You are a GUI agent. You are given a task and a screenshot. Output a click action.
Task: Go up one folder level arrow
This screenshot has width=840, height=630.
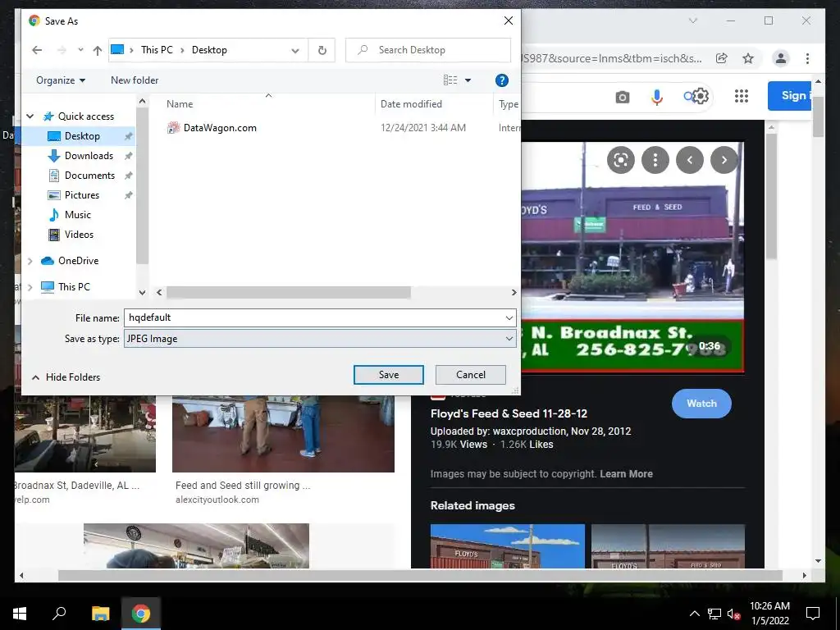pyautogui.click(x=97, y=50)
